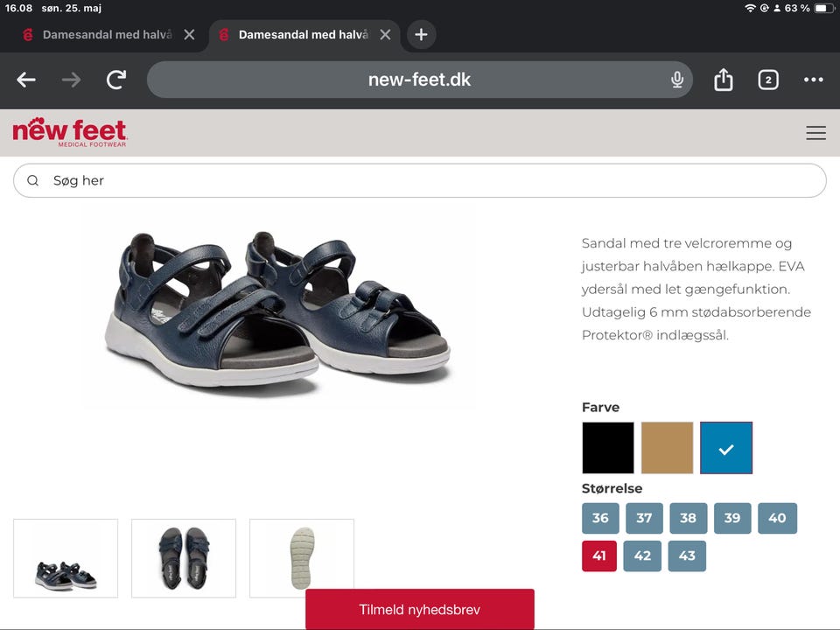Open the browser three-dots menu
Viewport: 840px width, 630px height.
pos(813,80)
